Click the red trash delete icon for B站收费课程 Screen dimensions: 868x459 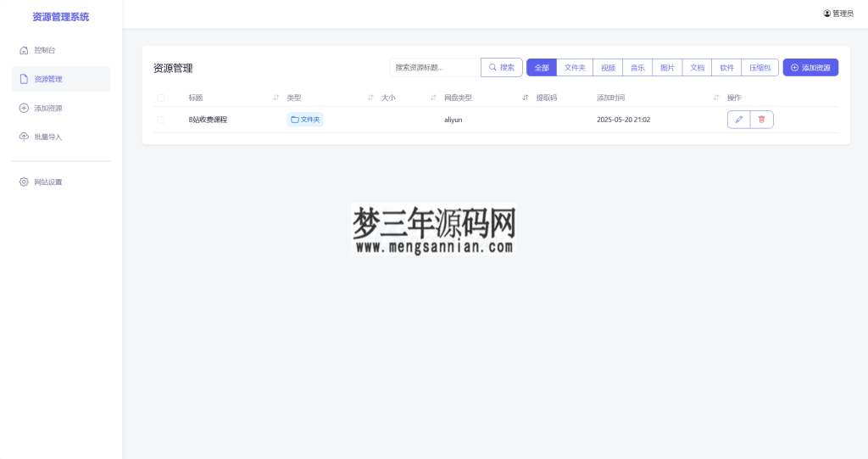762,119
